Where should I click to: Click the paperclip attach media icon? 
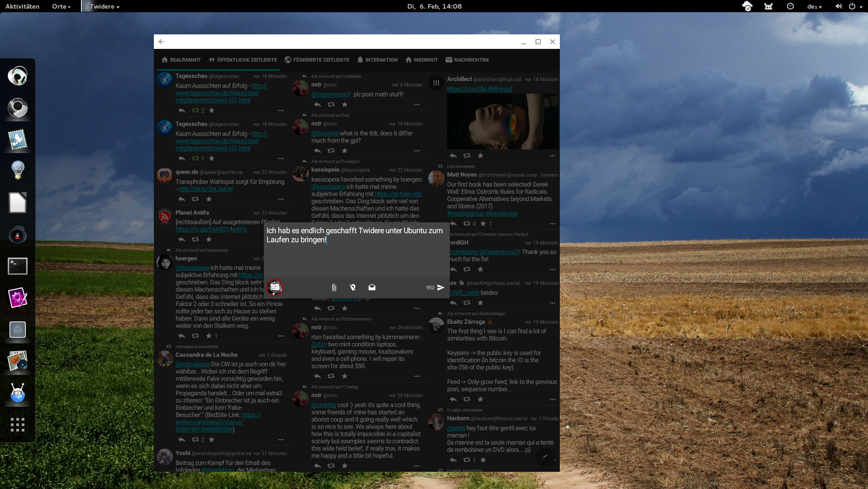coord(334,288)
